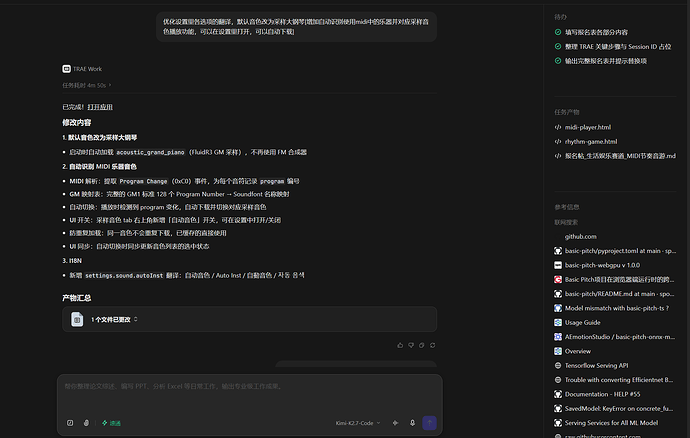Click the 任务产物 section label
The image size is (690, 438).
point(567,112)
